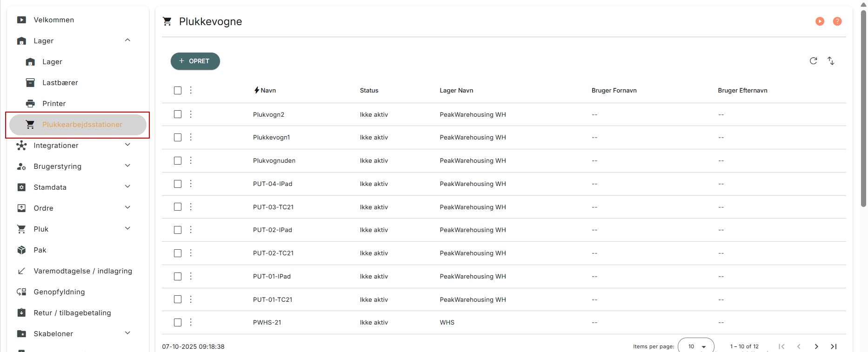The image size is (868, 352).
Task: Open row options menu for Plukvogn2
Action: point(191,114)
